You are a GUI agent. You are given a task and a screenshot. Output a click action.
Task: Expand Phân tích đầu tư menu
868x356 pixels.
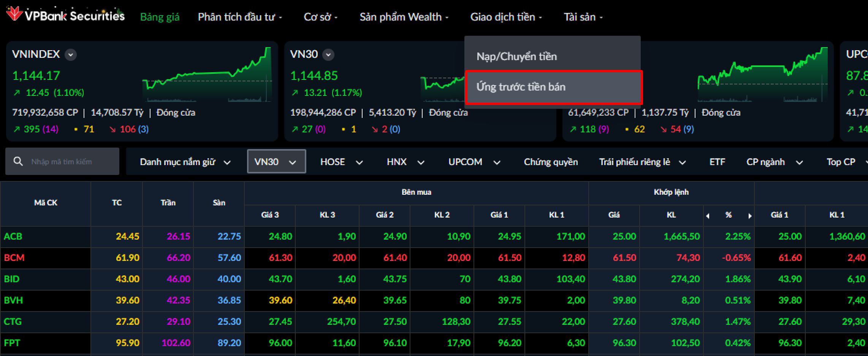(x=240, y=17)
